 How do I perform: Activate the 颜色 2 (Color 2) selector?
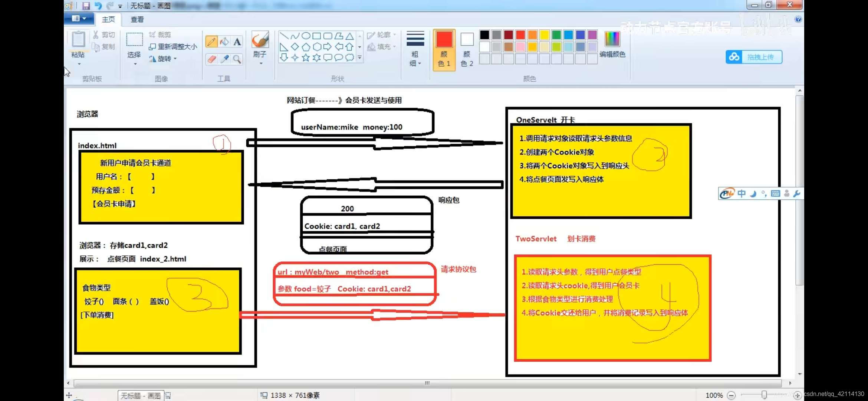[467, 49]
